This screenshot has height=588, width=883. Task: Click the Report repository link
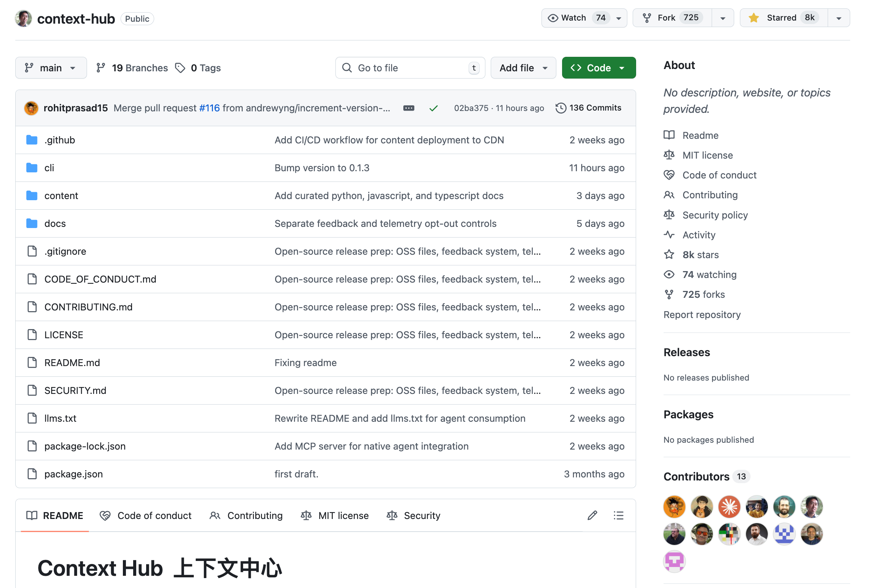click(x=702, y=315)
